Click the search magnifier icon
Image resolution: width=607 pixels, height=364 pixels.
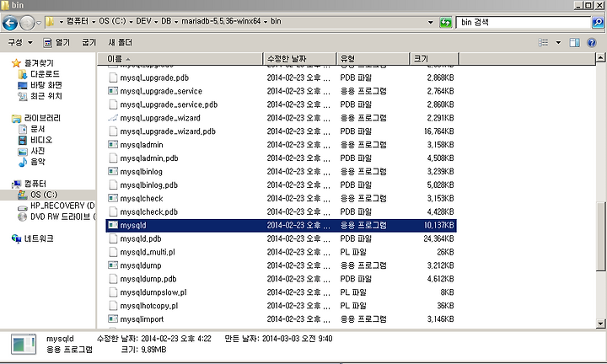598,23
